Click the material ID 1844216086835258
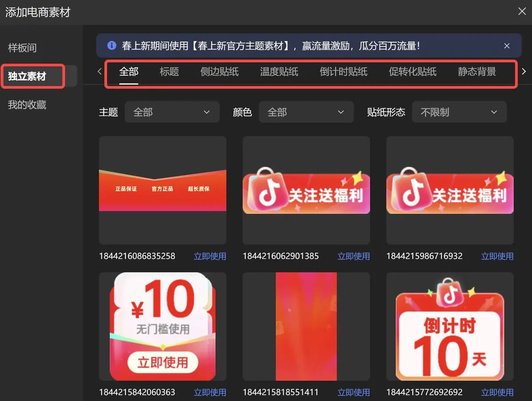 coord(137,256)
